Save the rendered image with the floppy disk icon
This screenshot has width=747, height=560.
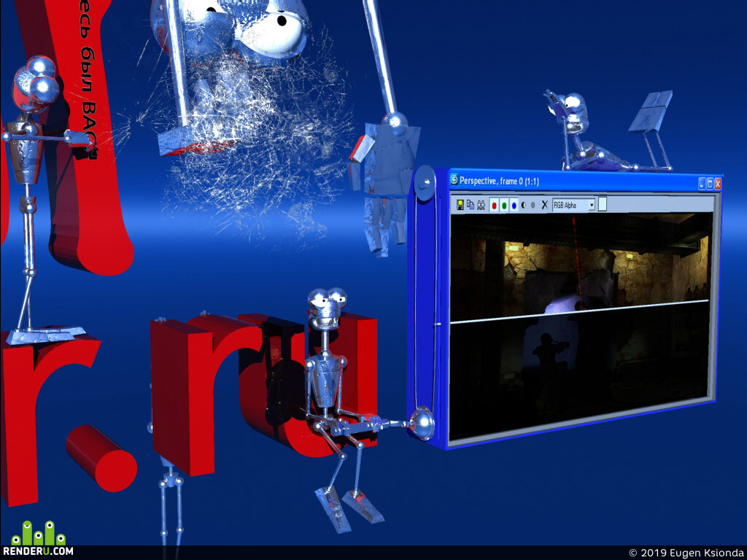[460, 205]
